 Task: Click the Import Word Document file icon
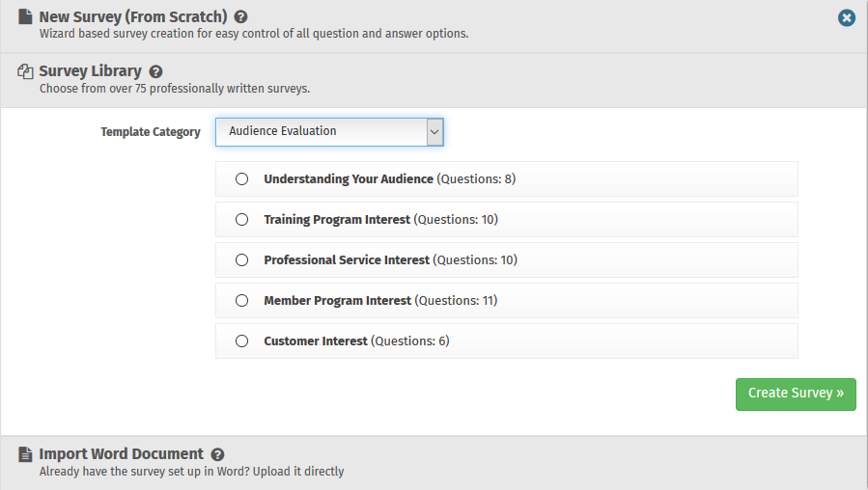tap(25, 454)
